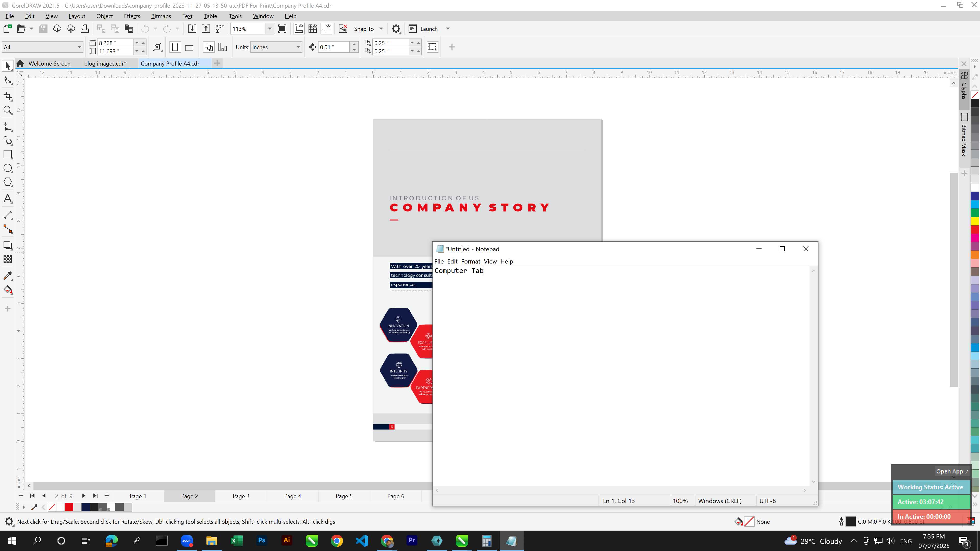Jump to the last page button
Image resolution: width=980 pixels, height=551 pixels.
coord(95,496)
